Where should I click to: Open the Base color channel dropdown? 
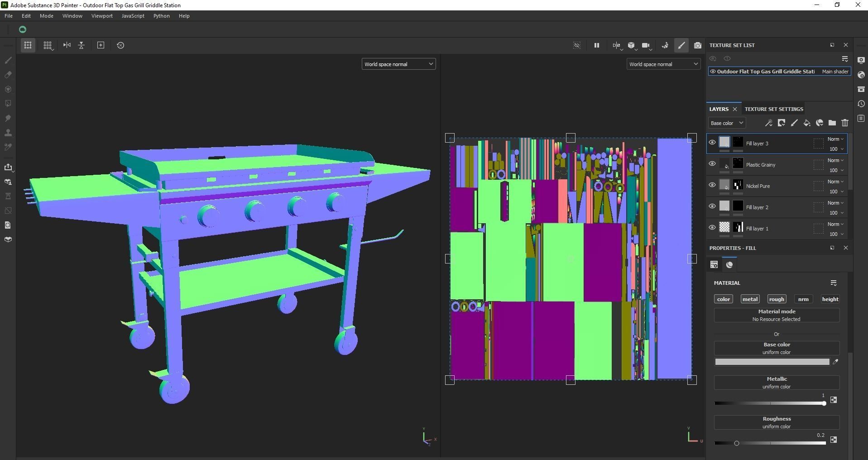coord(727,123)
